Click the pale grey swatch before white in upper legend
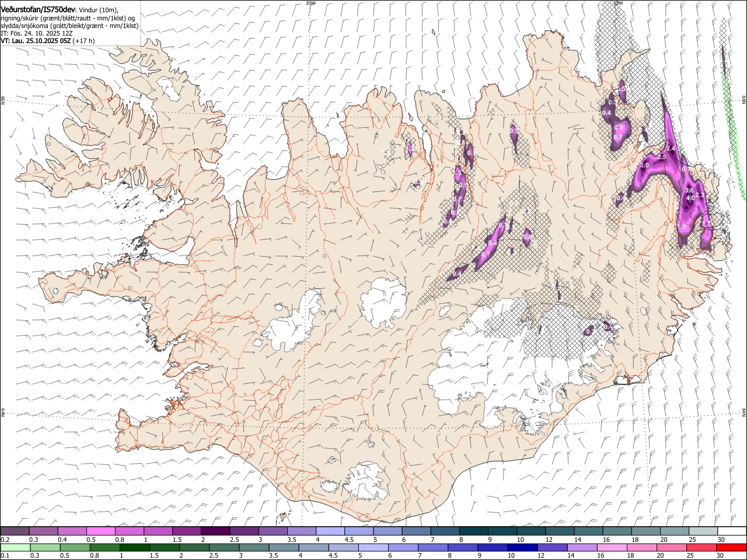Image resolution: width=747 pixels, height=560 pixels. click(x=703, y=531)
